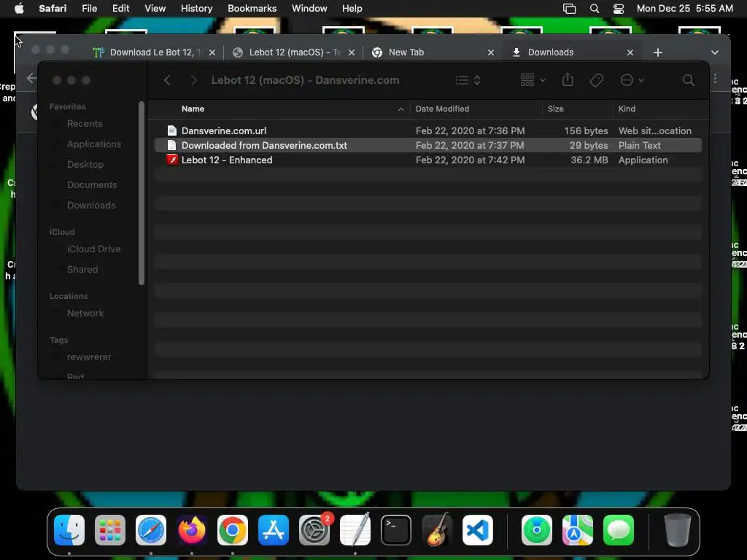The height and width of the screenshot is (560, 747).
Task: Open the App Store Dock icon
Action: point(274,530)
